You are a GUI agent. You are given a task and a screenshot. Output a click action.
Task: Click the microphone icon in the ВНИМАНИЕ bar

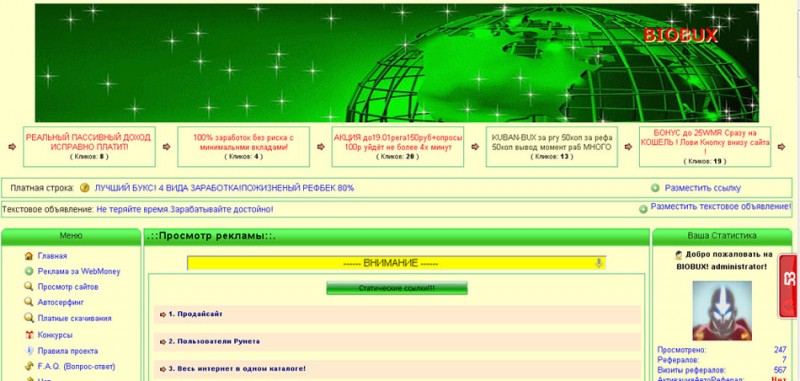coord(599,263)
